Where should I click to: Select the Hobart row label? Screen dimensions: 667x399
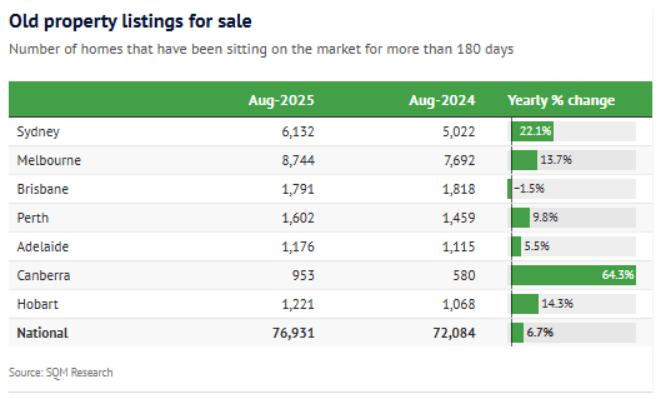(37, 304)
